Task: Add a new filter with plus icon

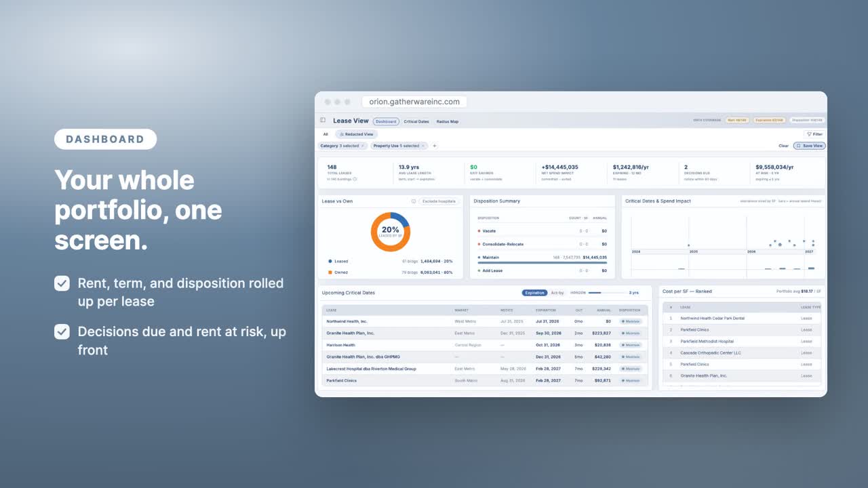Action: 435,146
